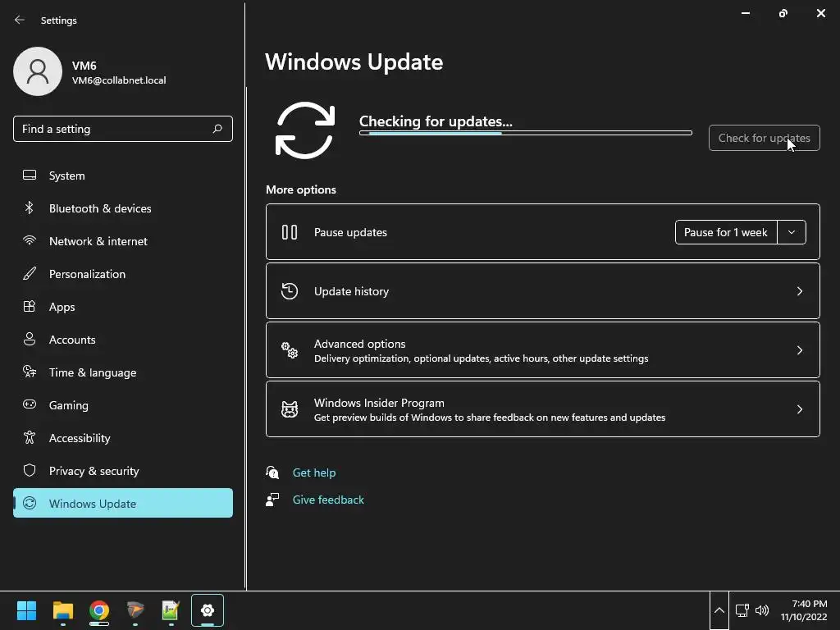Image resolution: width=840 pixels, height=630 pixels.
Task: Click the Update history label
Action: (351, 291)
